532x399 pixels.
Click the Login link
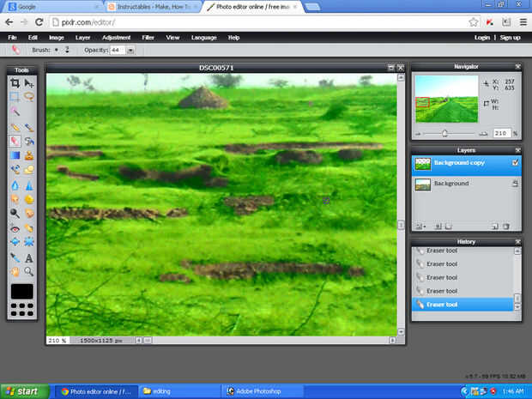(x=482, y=38)
